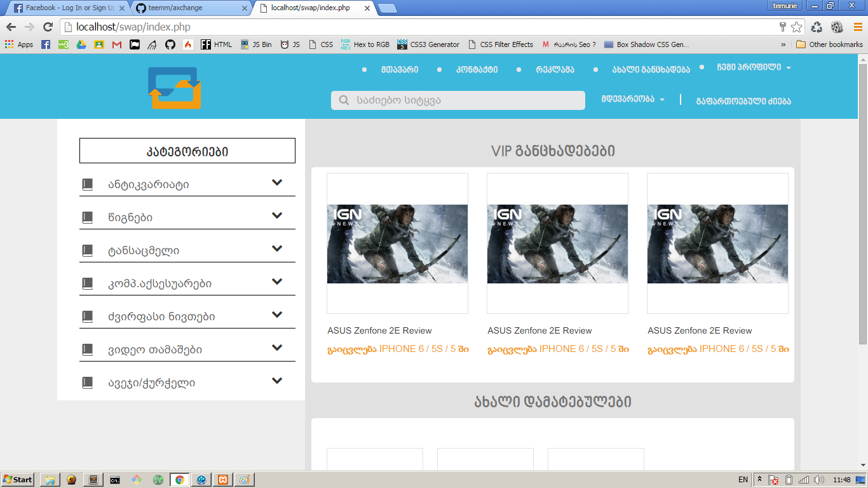
Task: Switch to the teemm/axchange GitHub tab
Action: pyautogui.click(x=191, y=8)
